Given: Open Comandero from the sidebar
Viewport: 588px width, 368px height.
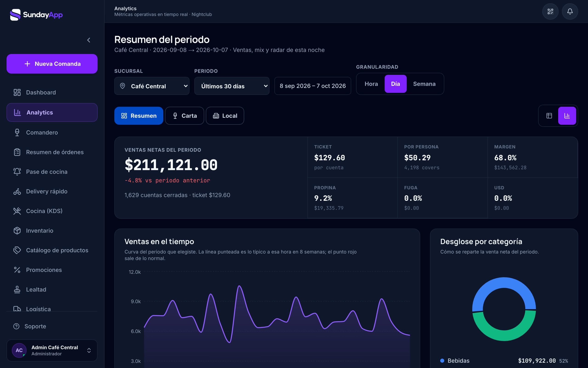Looking at the screenshot, I should point(52,132).
